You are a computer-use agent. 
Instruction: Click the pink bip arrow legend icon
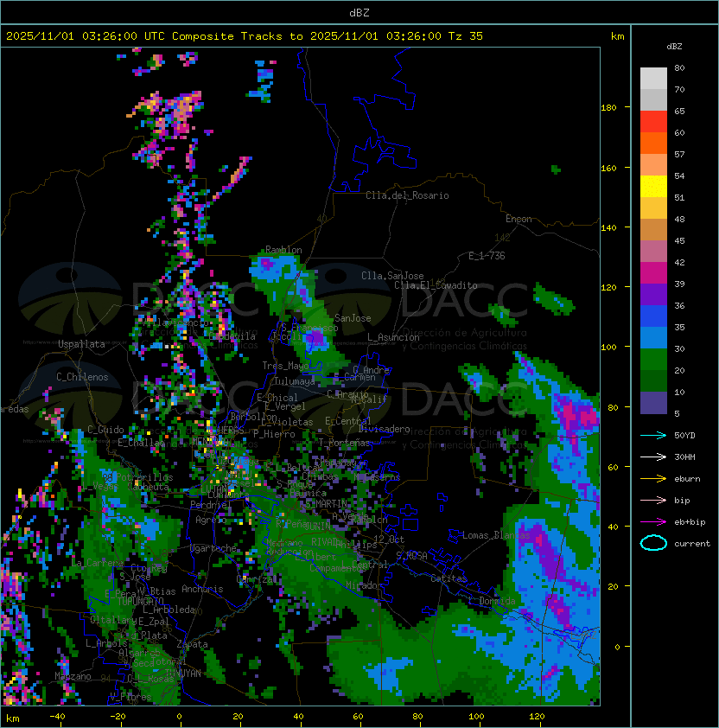(653, 500)
